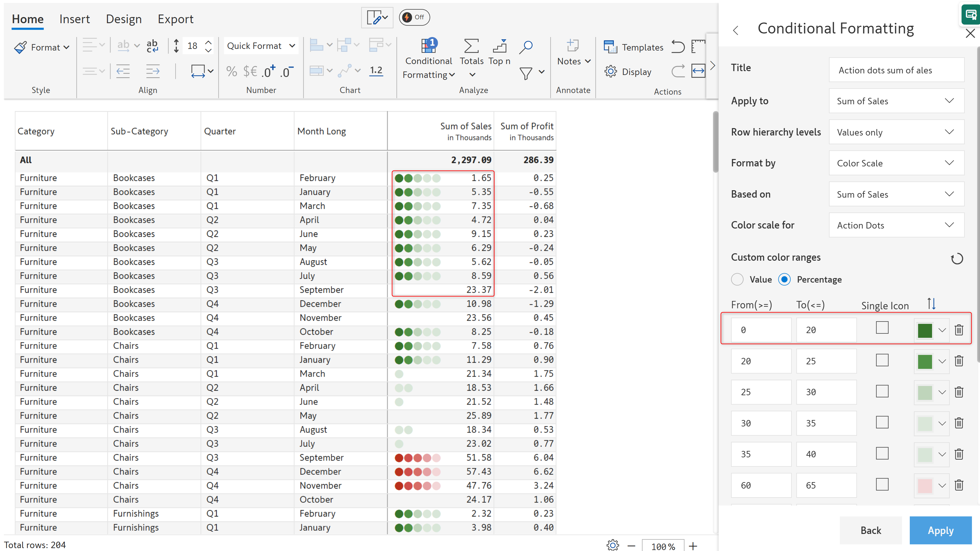Check Single Icon for 20-25 range
This screenshot has height=551, width=980.
pos(882,360)
